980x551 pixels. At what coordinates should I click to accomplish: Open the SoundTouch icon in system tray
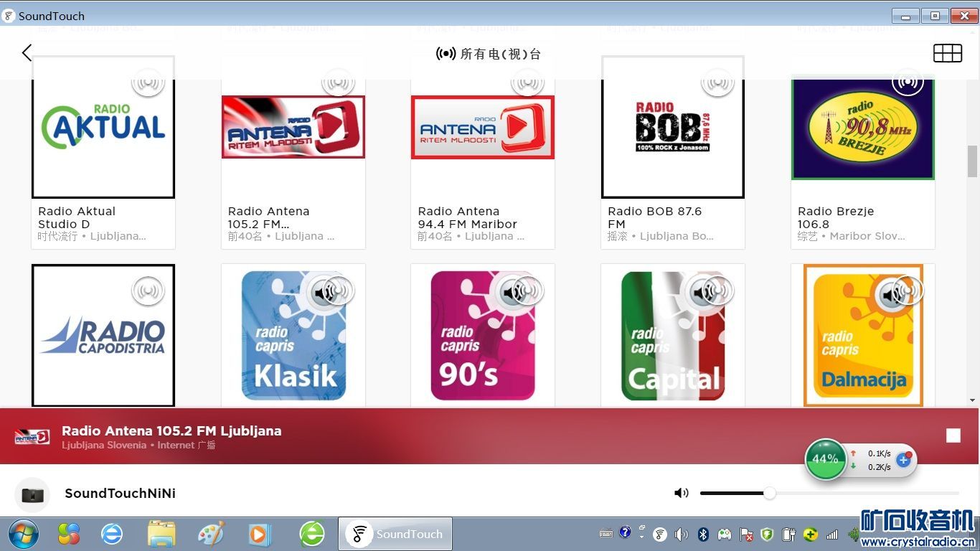pos(659,534)
